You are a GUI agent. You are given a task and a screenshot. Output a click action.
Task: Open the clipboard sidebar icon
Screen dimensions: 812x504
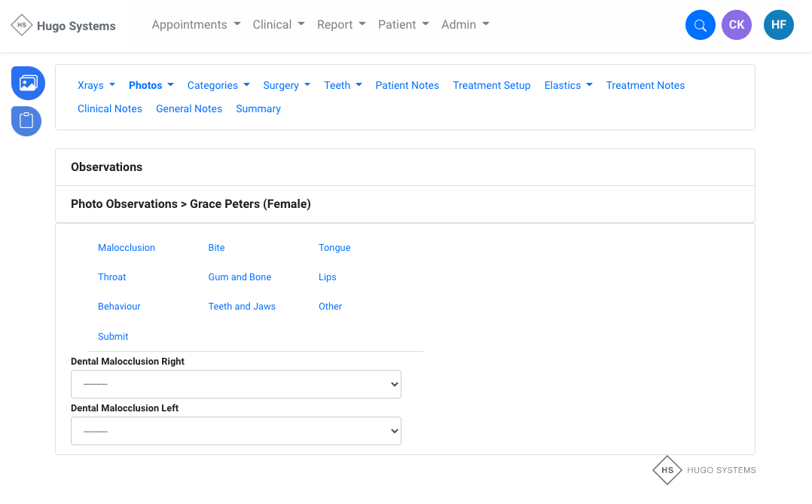[26, 121]
